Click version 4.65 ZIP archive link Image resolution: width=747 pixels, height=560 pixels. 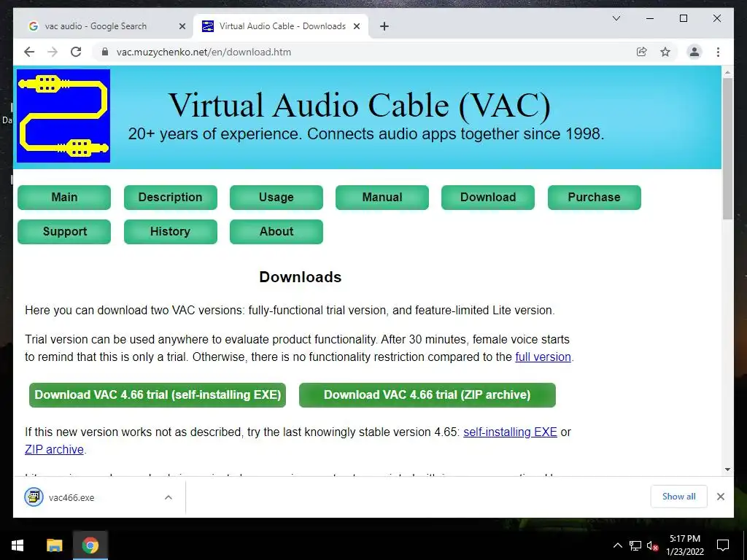[x=54, y=449]
